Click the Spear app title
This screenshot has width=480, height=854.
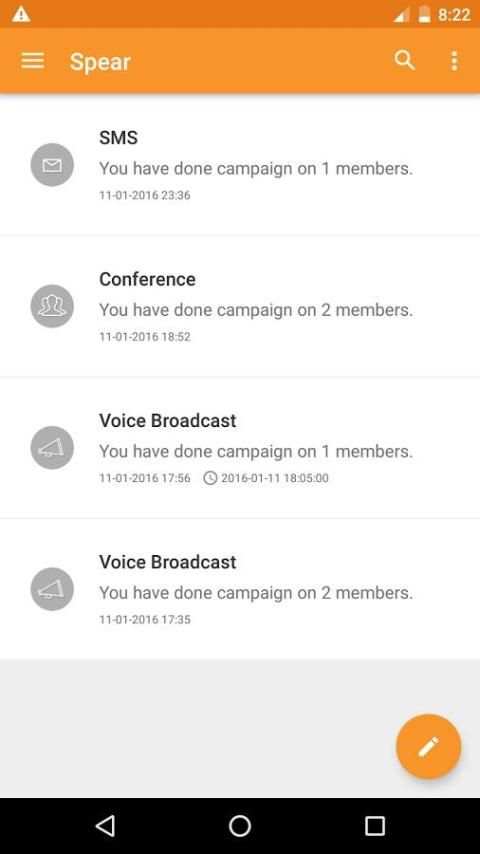[100, 62]
